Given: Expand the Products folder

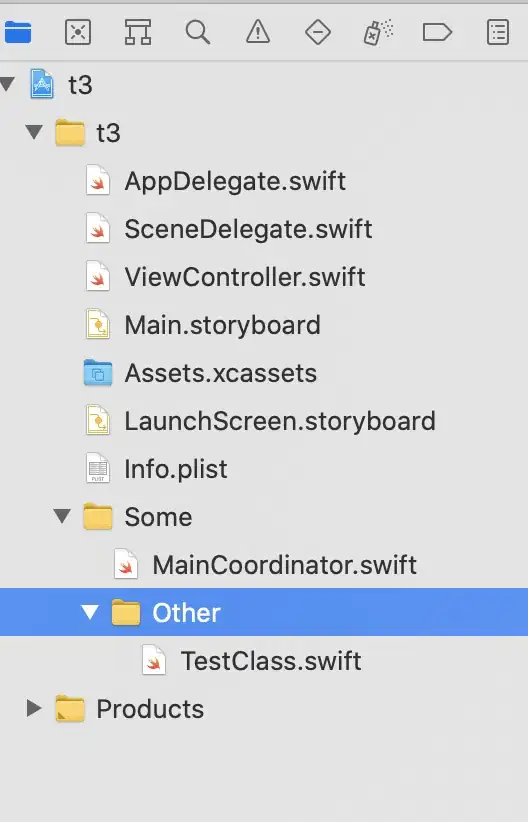Looking at the screenshot, I should pyautogui.click(x=34, y=708).
